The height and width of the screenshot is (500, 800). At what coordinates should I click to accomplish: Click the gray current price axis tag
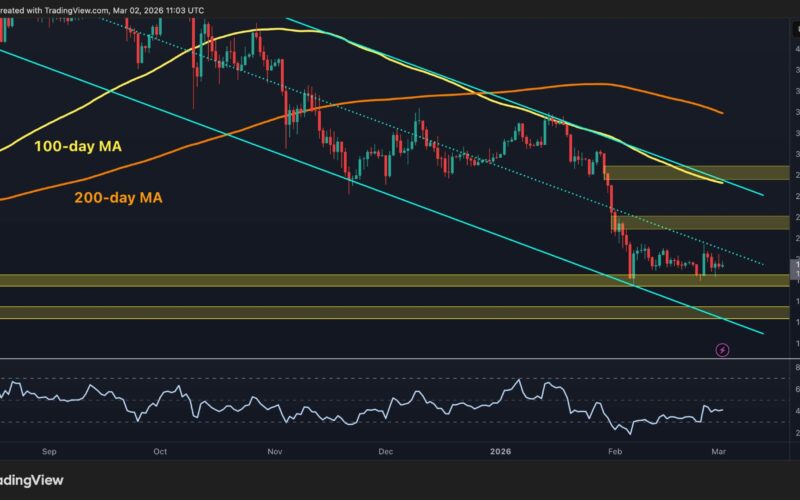794,267
